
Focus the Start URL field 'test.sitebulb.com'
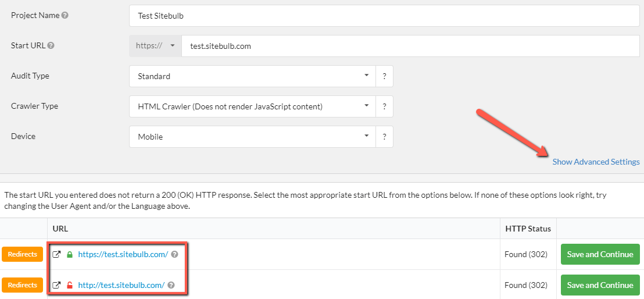point(410,46)
